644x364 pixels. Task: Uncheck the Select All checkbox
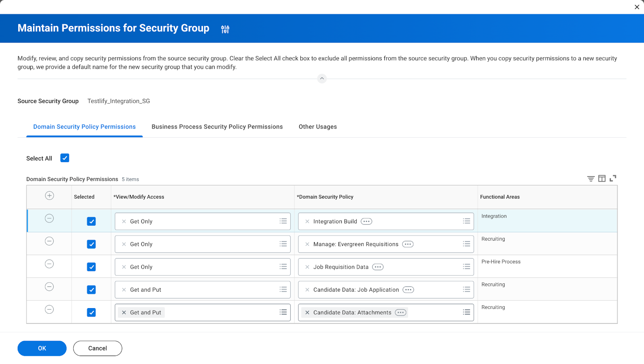pos(65,158)
